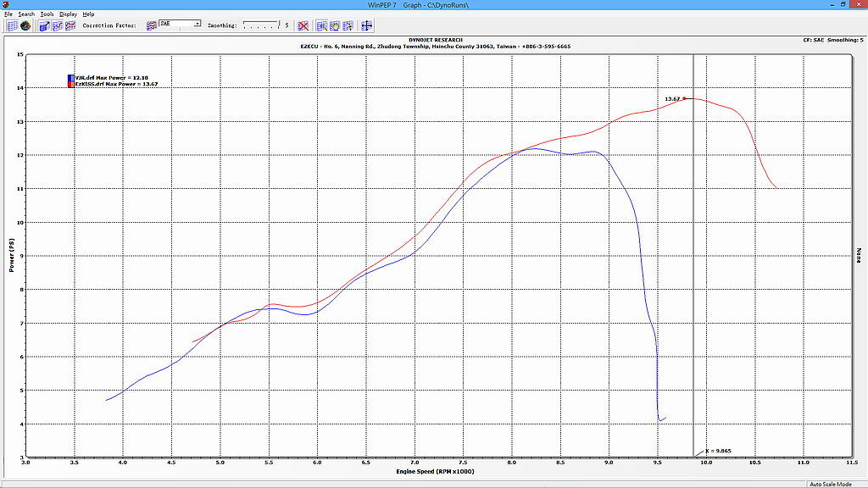Adjust the Smoothing slider
868x488 pixels.
[261, 25]
